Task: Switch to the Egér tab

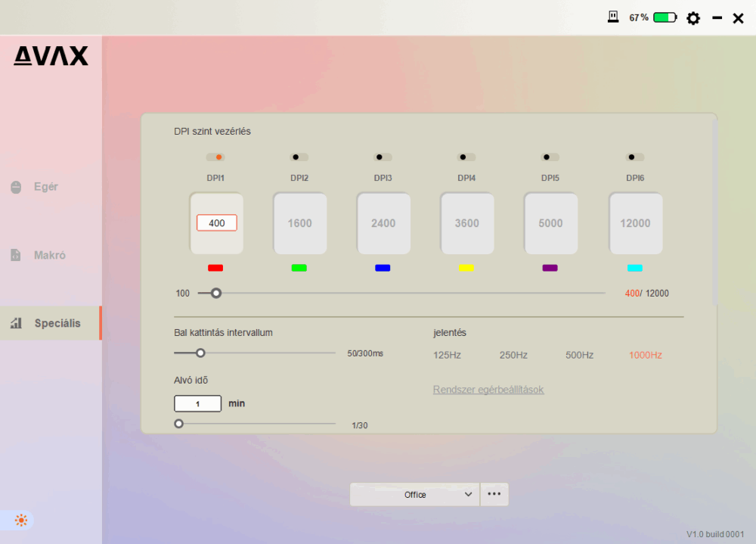Action: point(45,187)
